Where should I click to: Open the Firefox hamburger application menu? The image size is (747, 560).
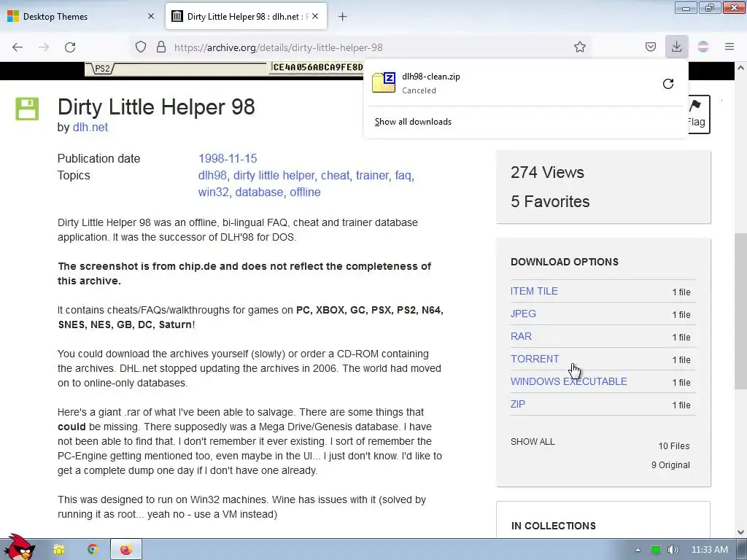tap(729, 47)
